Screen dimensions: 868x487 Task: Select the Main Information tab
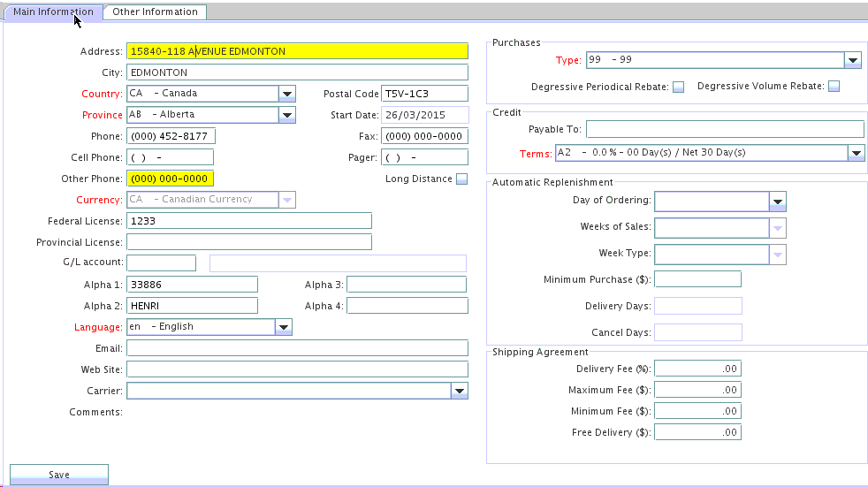click(53, 12)
